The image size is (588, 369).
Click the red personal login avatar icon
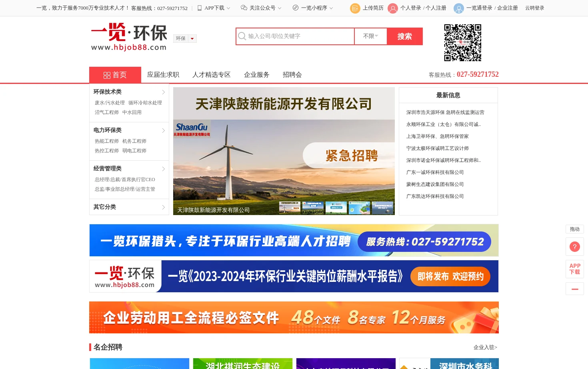393,8
